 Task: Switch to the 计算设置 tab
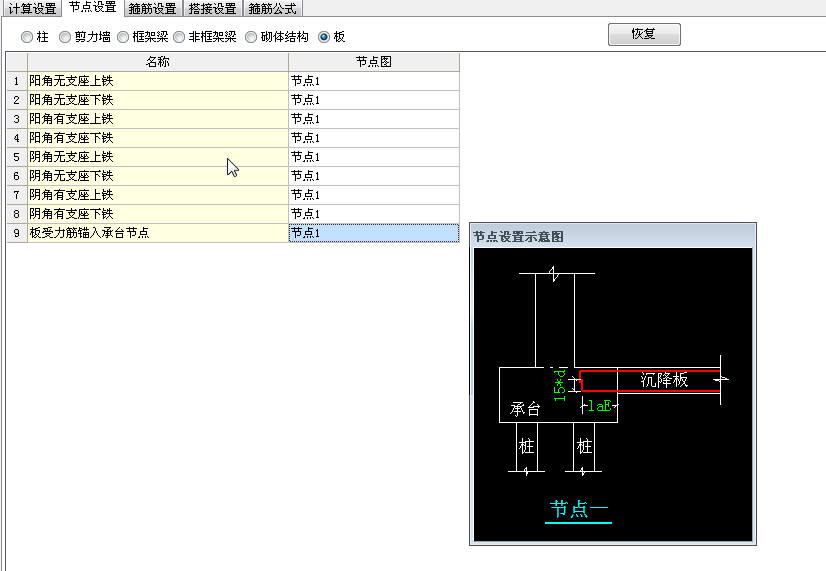click(32, 8)
